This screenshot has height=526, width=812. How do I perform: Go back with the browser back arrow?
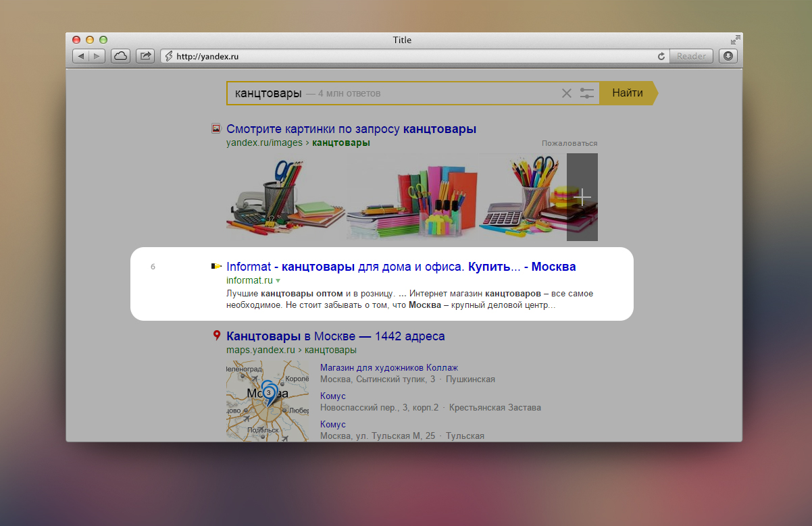click(x=81, y=56)
